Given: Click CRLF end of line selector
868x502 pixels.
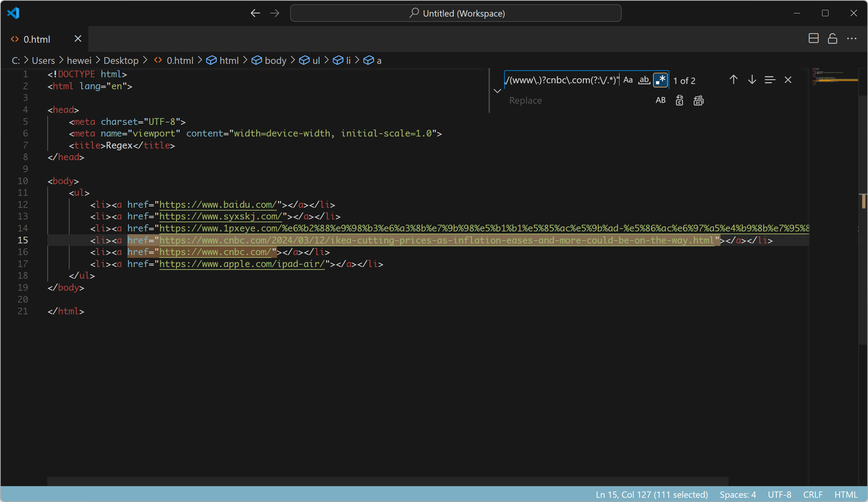Looking at the screenshot, I should pyautogui.click(x=813, y=495).
